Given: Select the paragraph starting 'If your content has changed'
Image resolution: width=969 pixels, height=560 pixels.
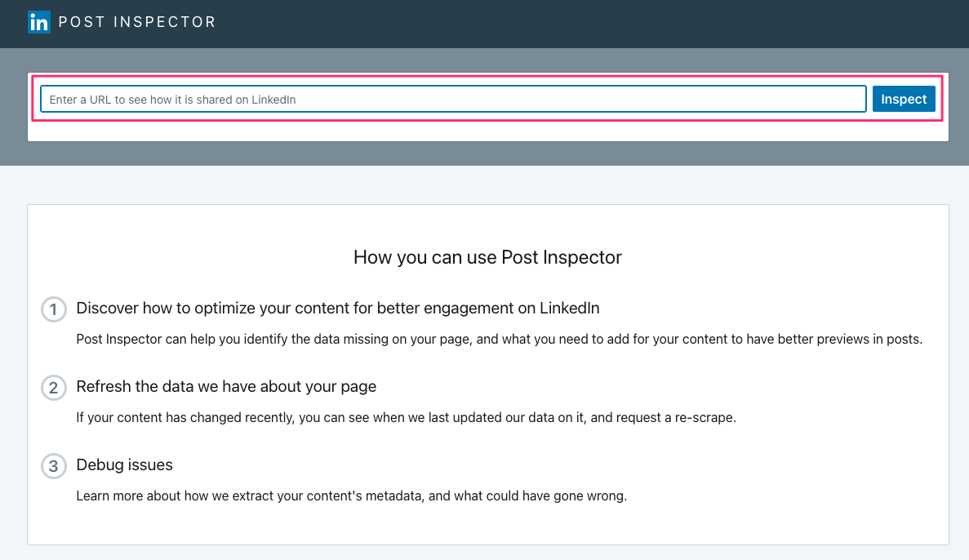Looking at the screenshot, I should pyautogui.click(x=406, y=418).
